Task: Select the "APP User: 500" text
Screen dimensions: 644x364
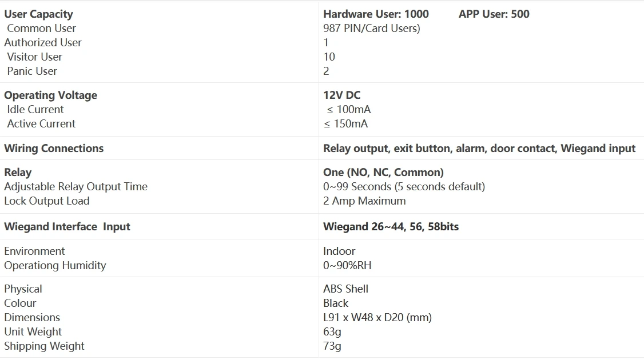Action: click(494, 14)
